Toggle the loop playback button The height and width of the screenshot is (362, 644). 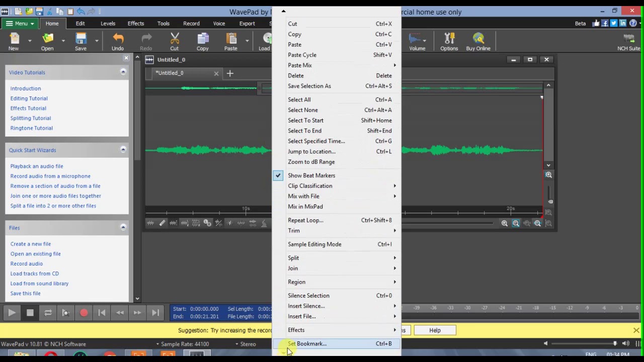pos(48,313)
